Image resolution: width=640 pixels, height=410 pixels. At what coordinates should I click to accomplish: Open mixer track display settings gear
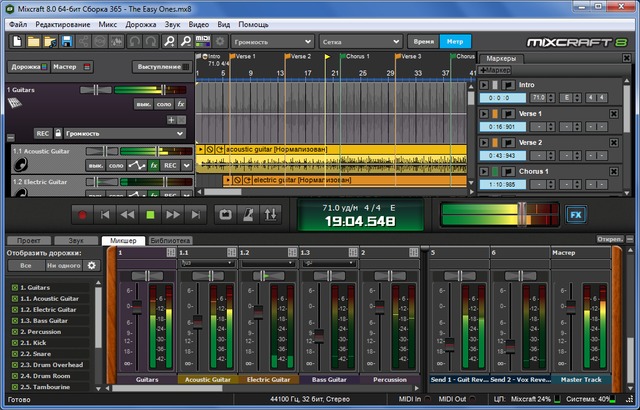(x=91, y=266)
